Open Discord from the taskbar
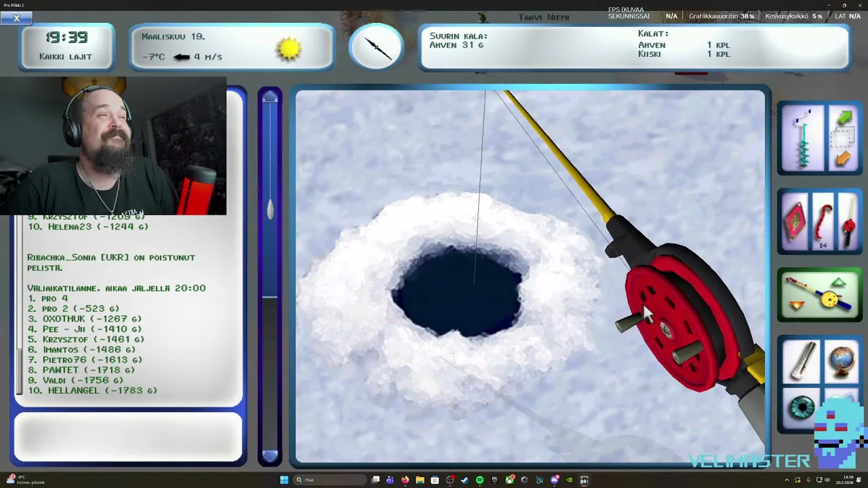The image size is (868, 488). (554, 480)
